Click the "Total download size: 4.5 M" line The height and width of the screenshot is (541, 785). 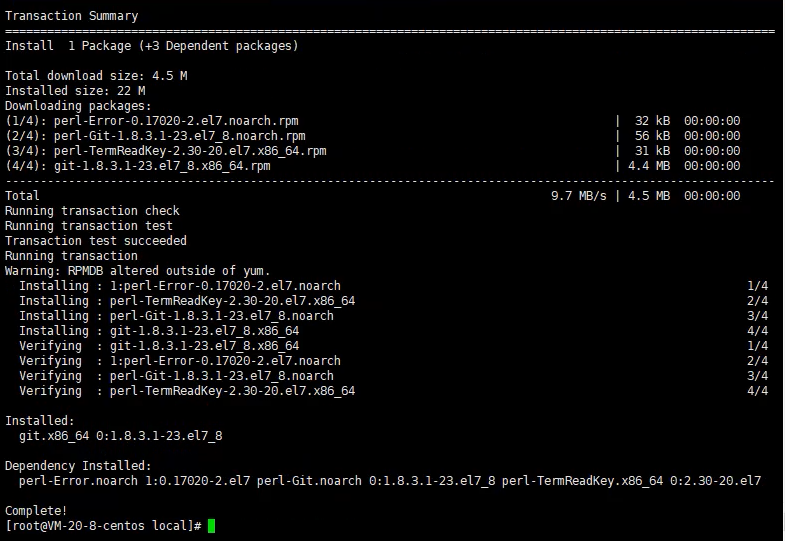click(x=96, y=76)
